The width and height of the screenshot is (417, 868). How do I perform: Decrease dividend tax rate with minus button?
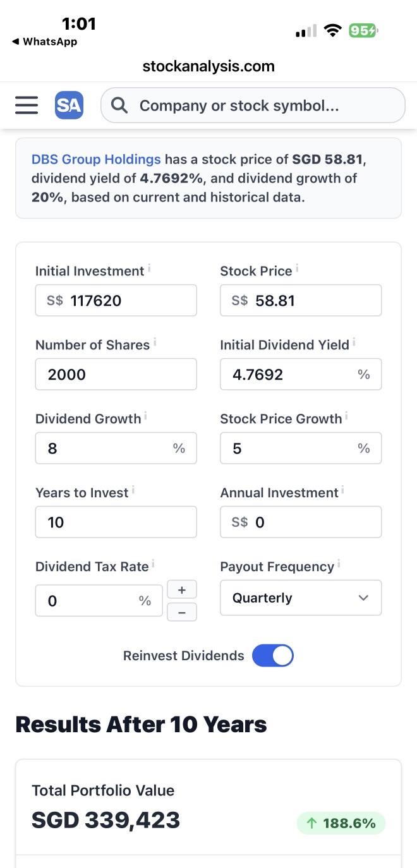point(182,612)
